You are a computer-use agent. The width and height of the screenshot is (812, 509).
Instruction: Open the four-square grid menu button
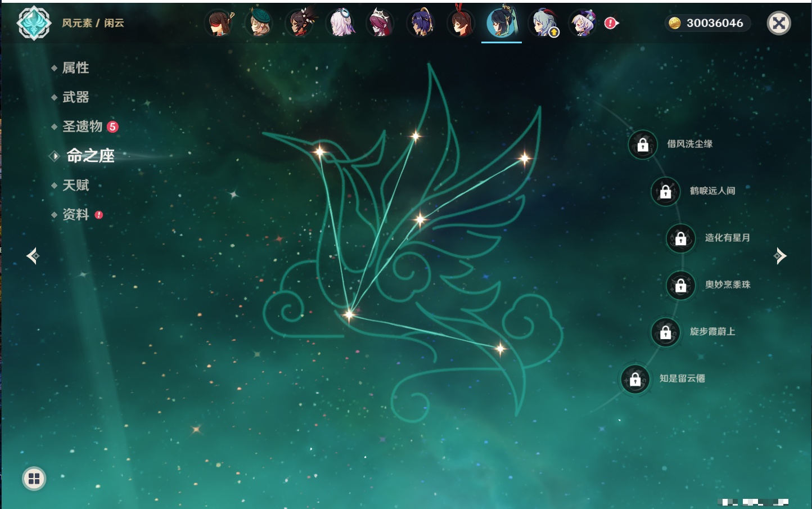[34, 479]
